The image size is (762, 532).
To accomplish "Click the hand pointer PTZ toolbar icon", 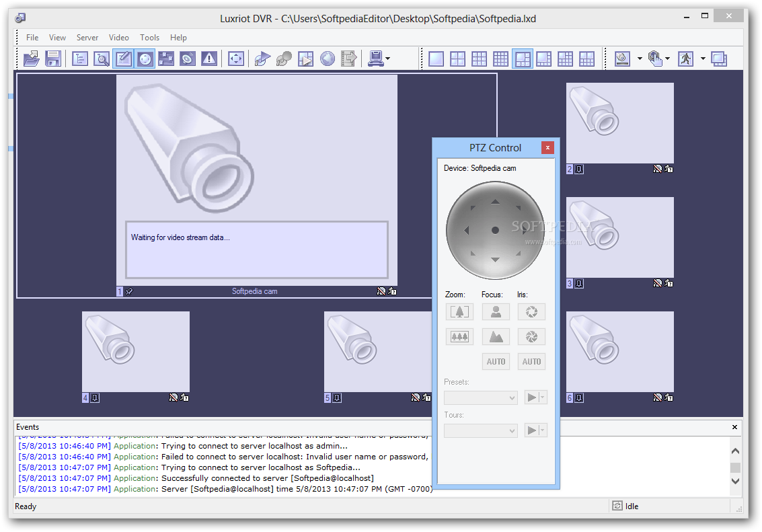I will pyautogui.click(x=655, y=59).
